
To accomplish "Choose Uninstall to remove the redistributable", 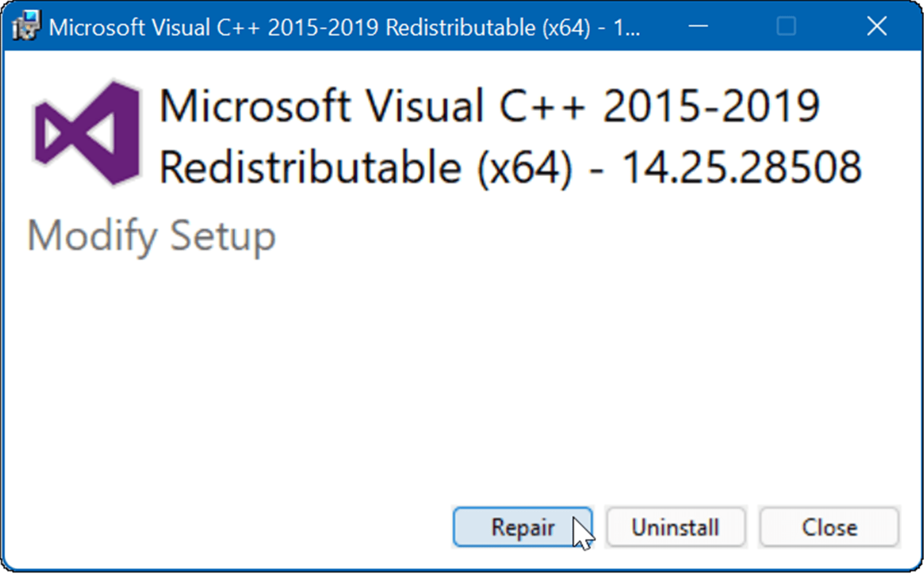I will (676, 527).
